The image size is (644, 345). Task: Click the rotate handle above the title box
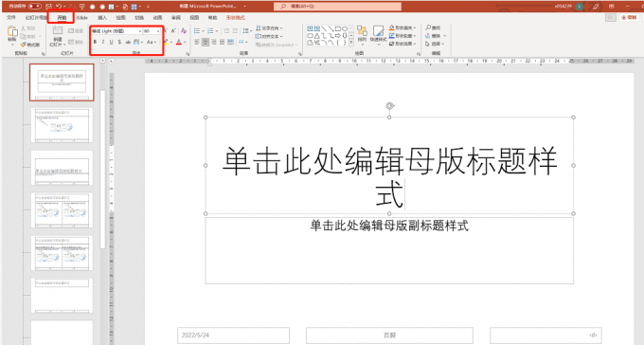click(389, 106)
